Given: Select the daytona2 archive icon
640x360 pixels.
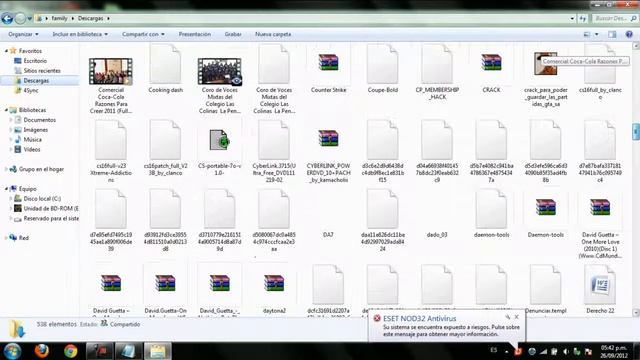Looking at the screenshot, I should [x=274, y=283].
